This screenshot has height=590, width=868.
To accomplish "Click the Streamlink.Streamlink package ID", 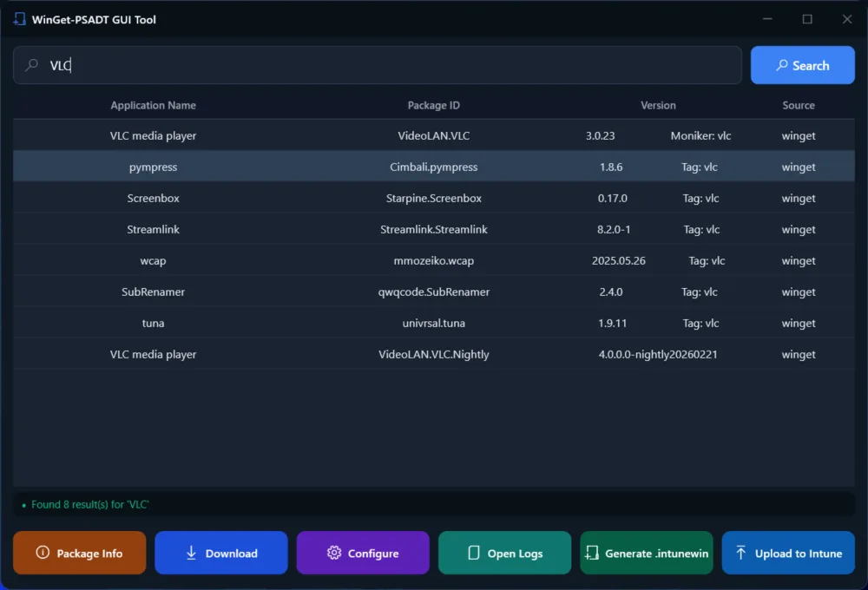I will tap(433, 229).
